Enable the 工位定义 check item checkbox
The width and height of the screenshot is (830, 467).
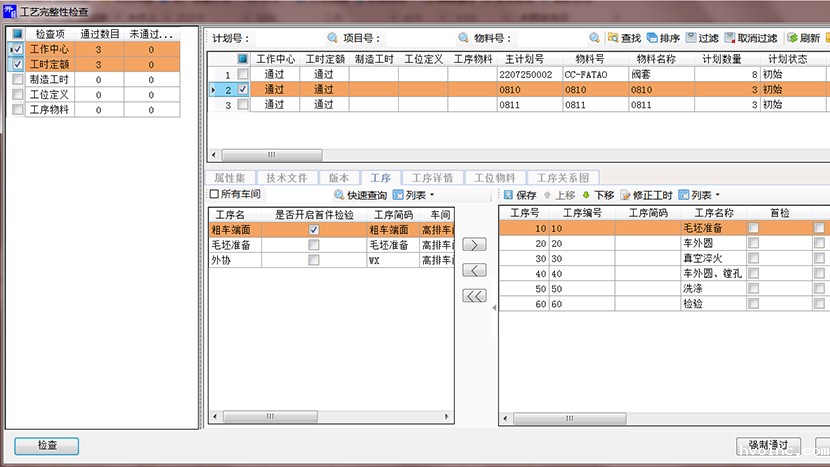[17, 94]
